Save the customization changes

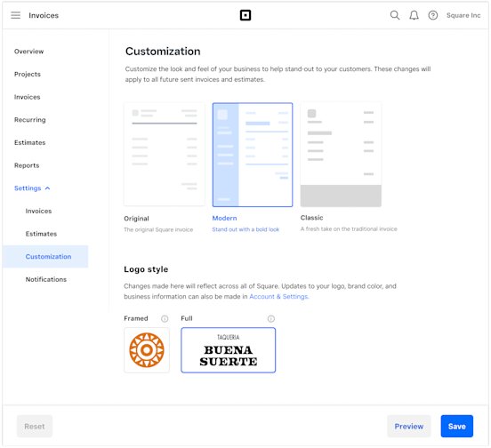click(456, 427)
